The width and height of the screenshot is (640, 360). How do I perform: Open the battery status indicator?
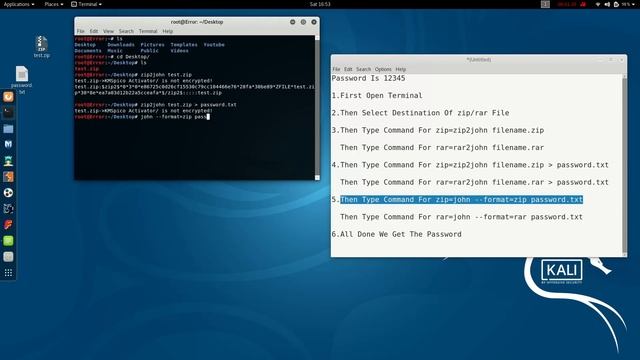[616, 4]
